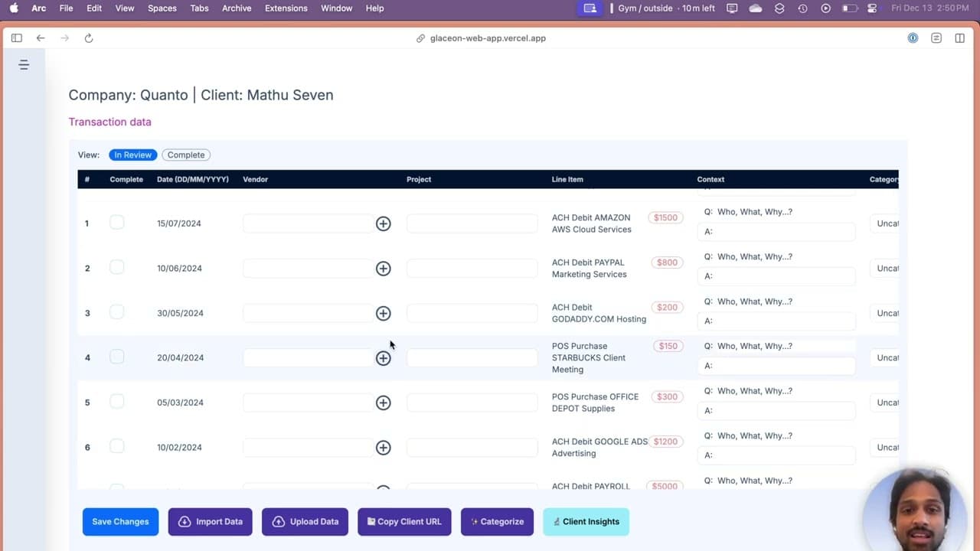Screen dimensions: 980x551
Task: Click the Vendor column header
Action: click(x=256, y=179)
